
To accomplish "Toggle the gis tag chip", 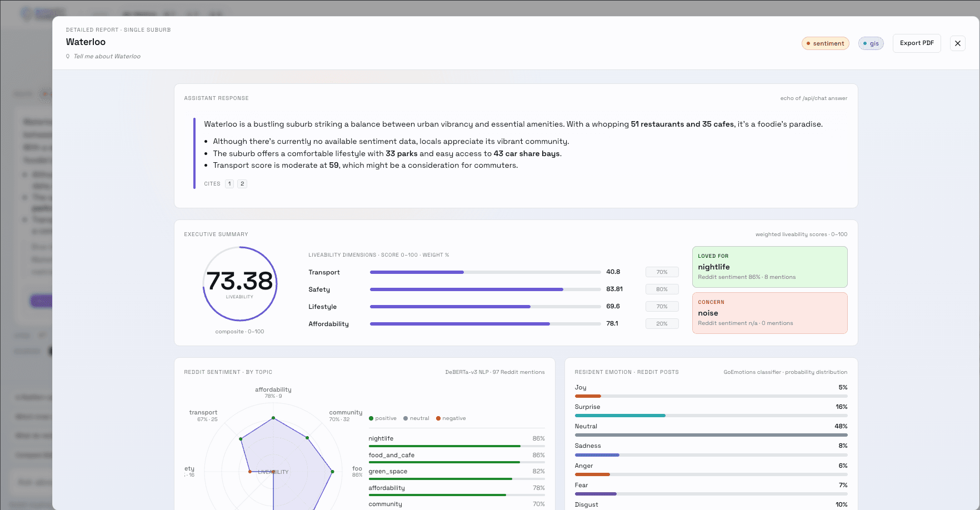I will pyautogui.click(x=871, y=43).
